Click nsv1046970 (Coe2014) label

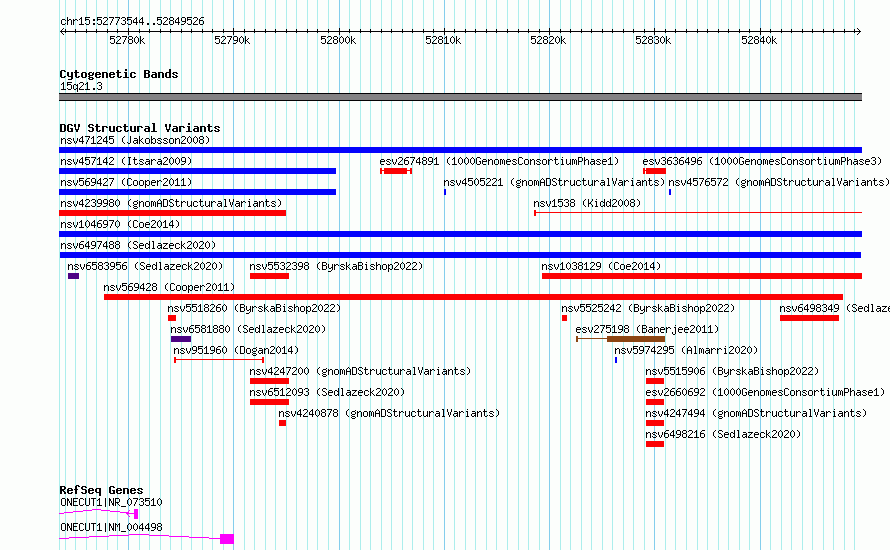[120, 224]
